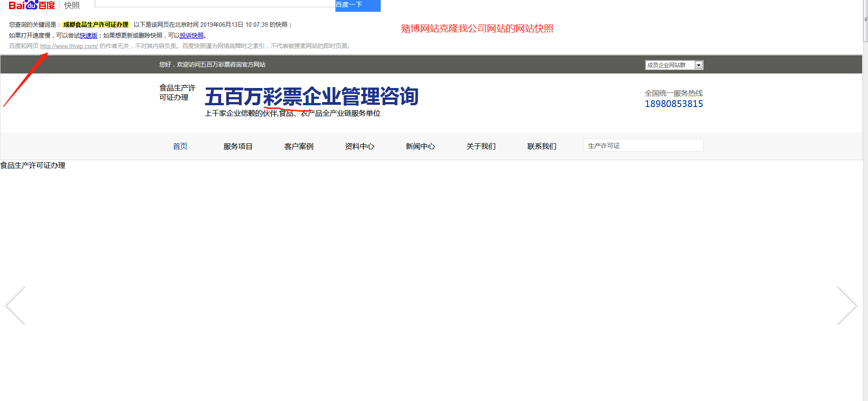Click 食品生产许可证办理 text below navigation

coord(33,166)
